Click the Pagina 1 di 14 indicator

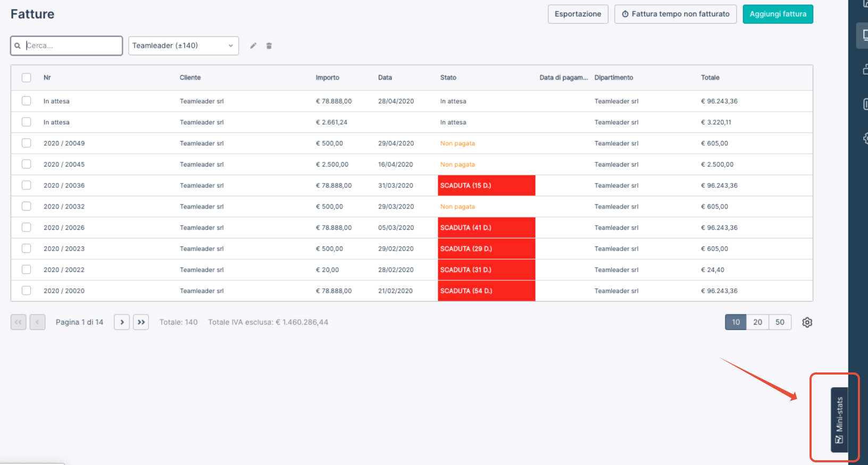pos(79,322)
